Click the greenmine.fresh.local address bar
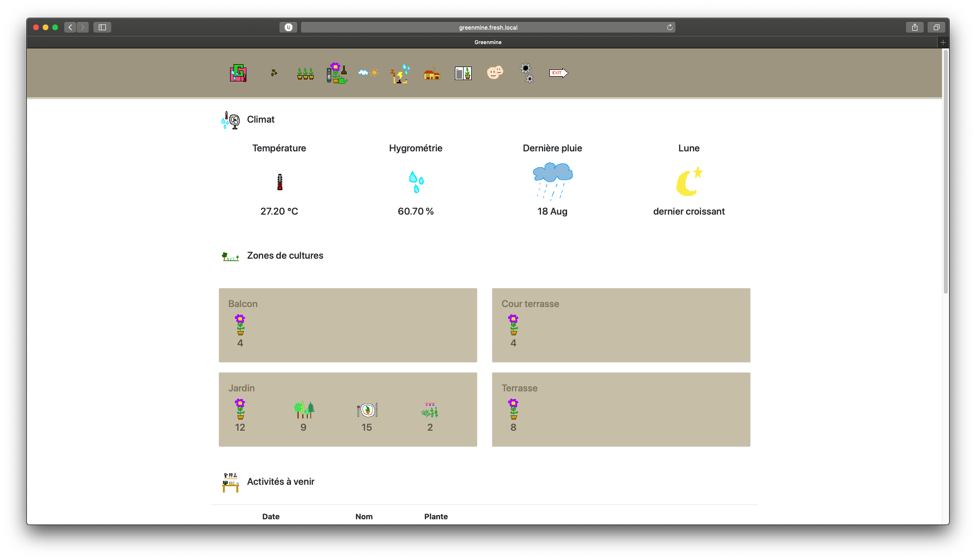Viewport: 976px width, 560px height. tap(488, 27)
